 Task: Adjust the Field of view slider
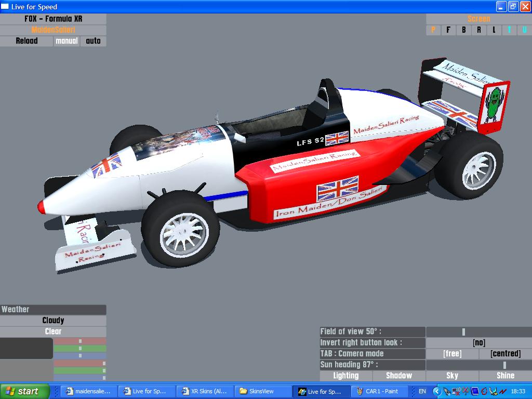[478, 331]
